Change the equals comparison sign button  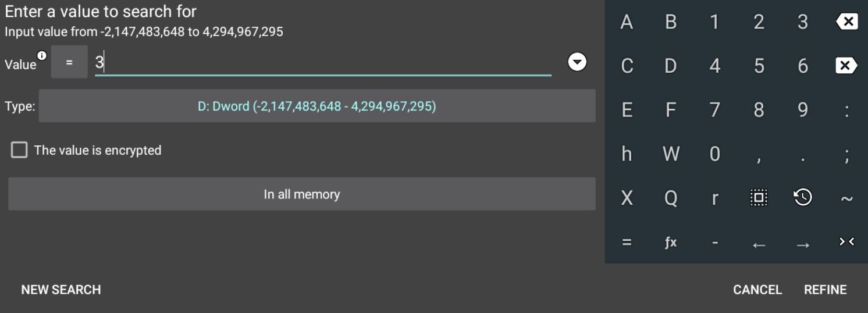coord(69,62)
